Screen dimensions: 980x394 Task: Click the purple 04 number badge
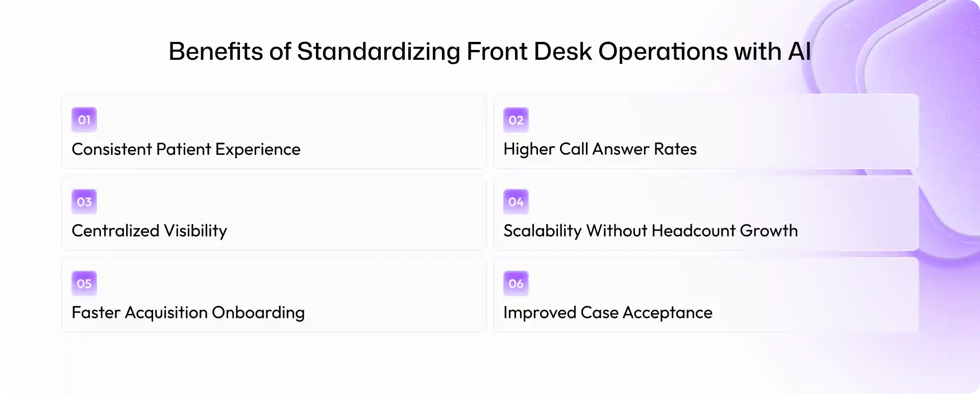516,201
